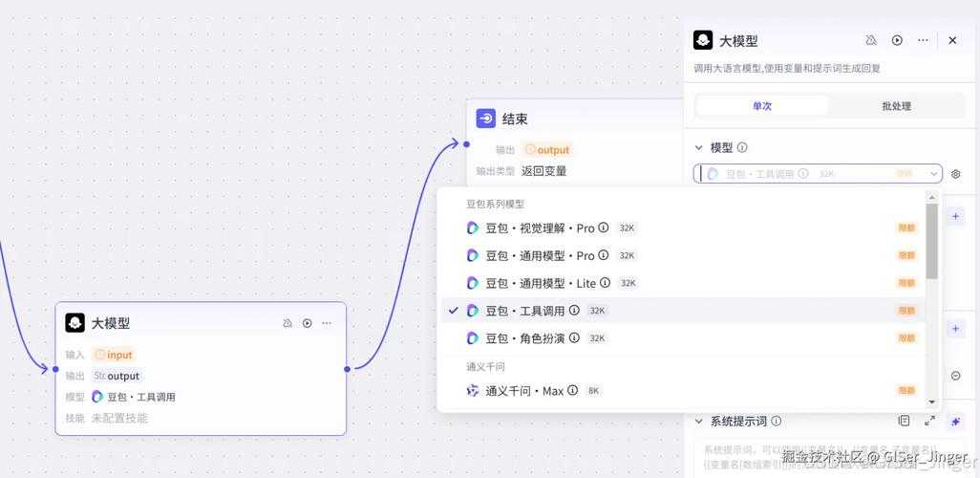Image resolution: width=980 pixels, height=478 pixels.
Task: Select 豆包·角色扮演 model
Action: tap(683, 337)
